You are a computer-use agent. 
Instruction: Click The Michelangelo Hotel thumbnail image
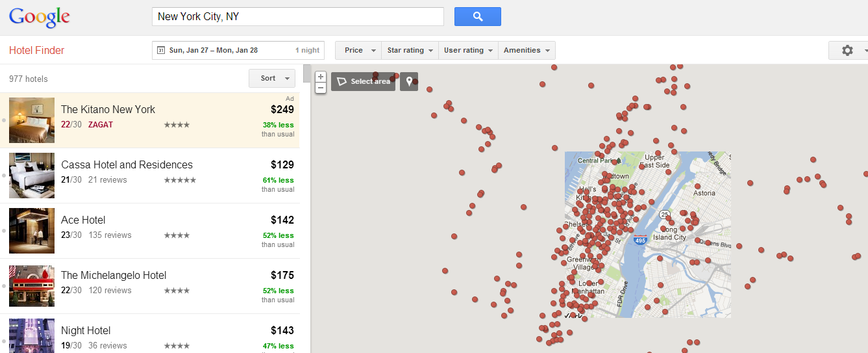(x=32, y=286)
